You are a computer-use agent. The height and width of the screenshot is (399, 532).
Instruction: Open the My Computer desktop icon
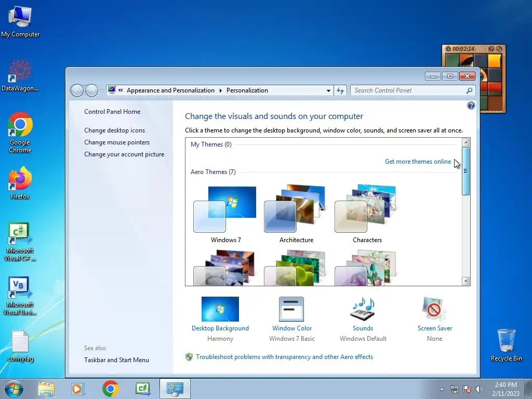[20, 22]
